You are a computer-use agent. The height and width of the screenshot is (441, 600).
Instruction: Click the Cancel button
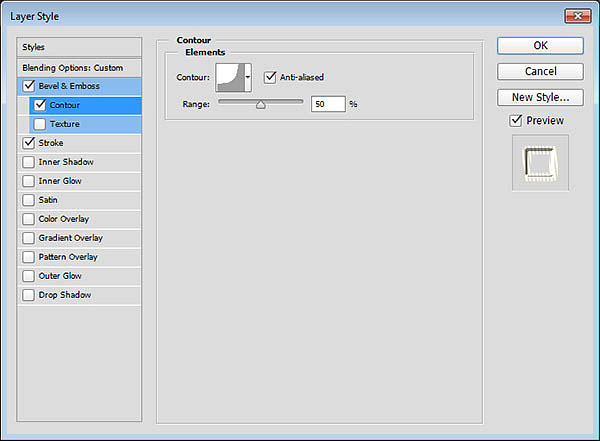(x=540, y=72)
